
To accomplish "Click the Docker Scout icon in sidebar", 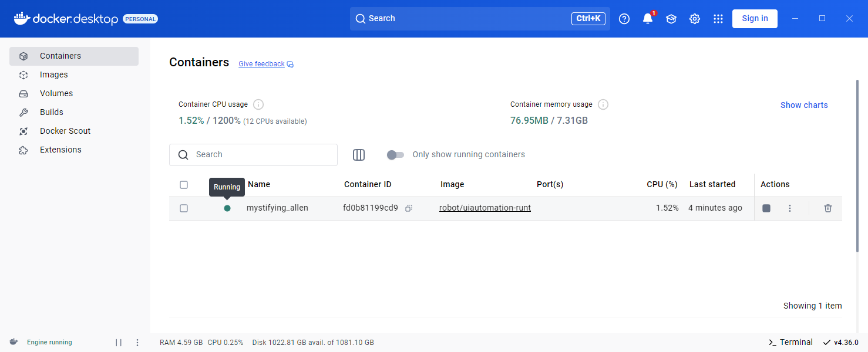I will [x=23, y=131].
